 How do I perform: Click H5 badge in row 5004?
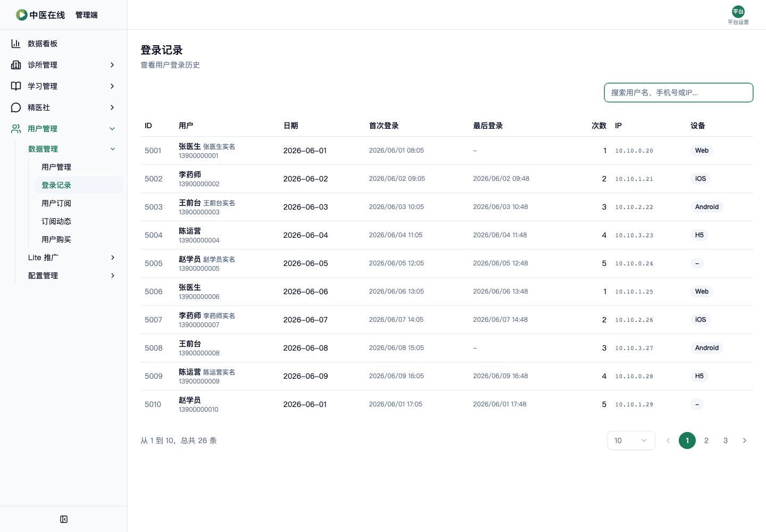tap(699, 235)
